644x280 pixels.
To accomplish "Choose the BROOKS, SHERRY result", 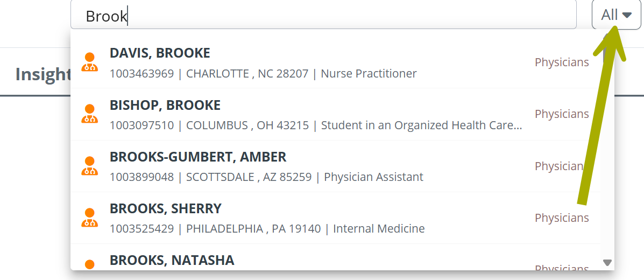I will coord(166,208).
